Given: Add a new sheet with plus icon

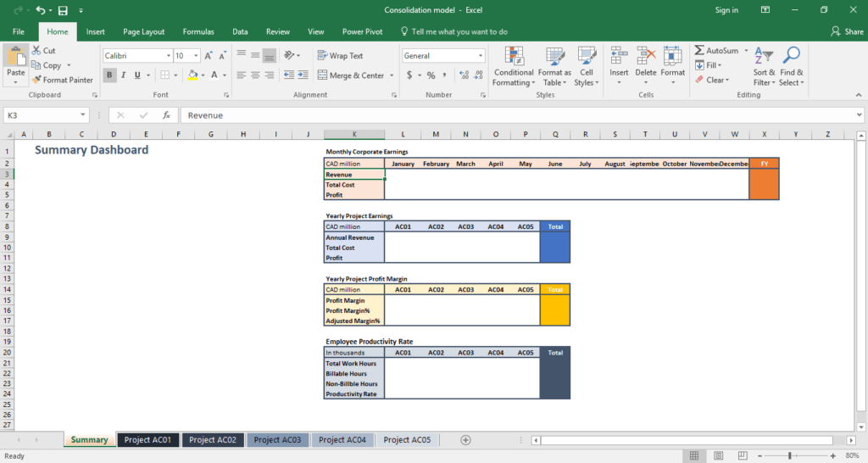Looking at the screenshot, I should 465,440.
